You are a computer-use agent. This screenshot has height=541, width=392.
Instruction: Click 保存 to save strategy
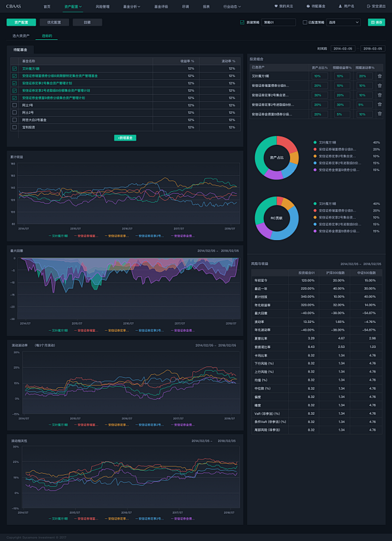377,23
